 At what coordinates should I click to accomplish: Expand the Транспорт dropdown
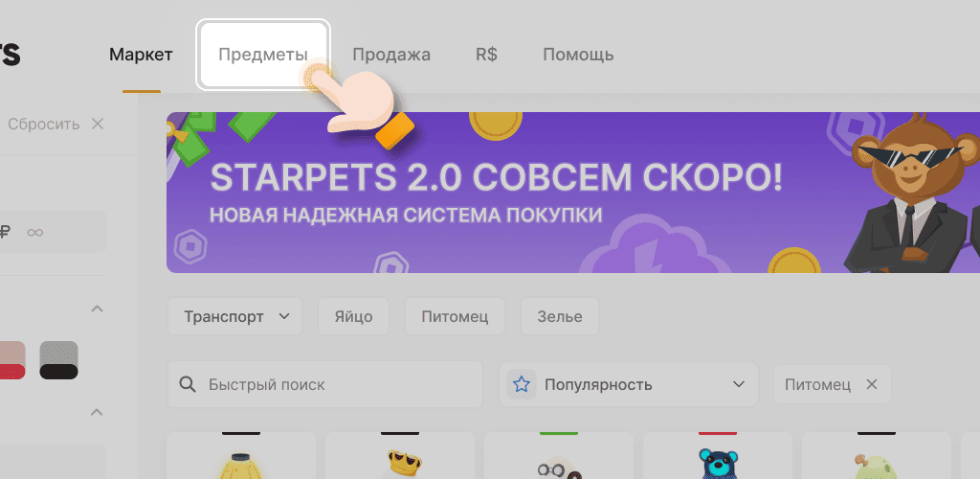coord(235,317)
